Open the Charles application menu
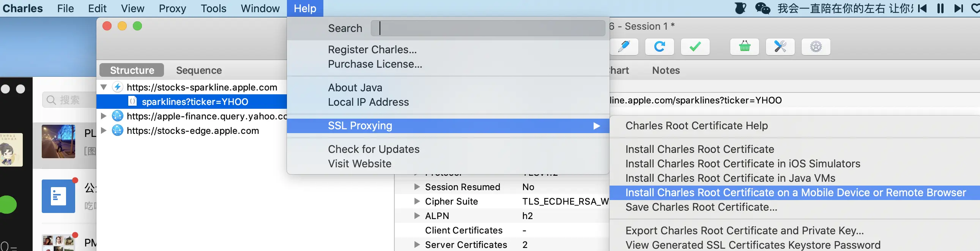The image size is (980, 251). 22,8
